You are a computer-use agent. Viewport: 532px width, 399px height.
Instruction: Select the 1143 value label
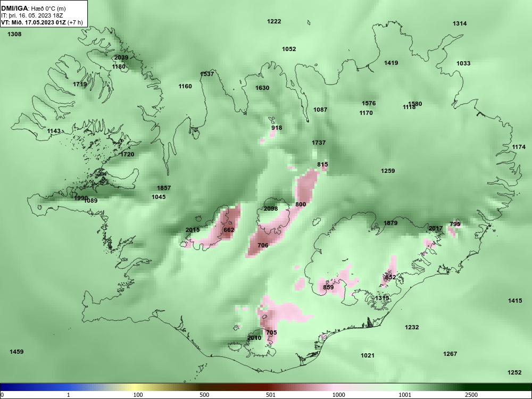click(54, 131)
